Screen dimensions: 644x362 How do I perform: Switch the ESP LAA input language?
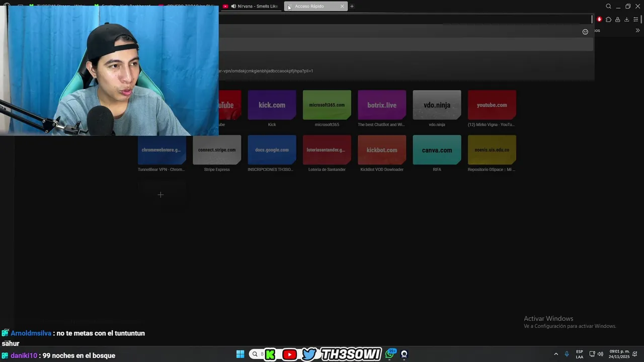[580, 354]
